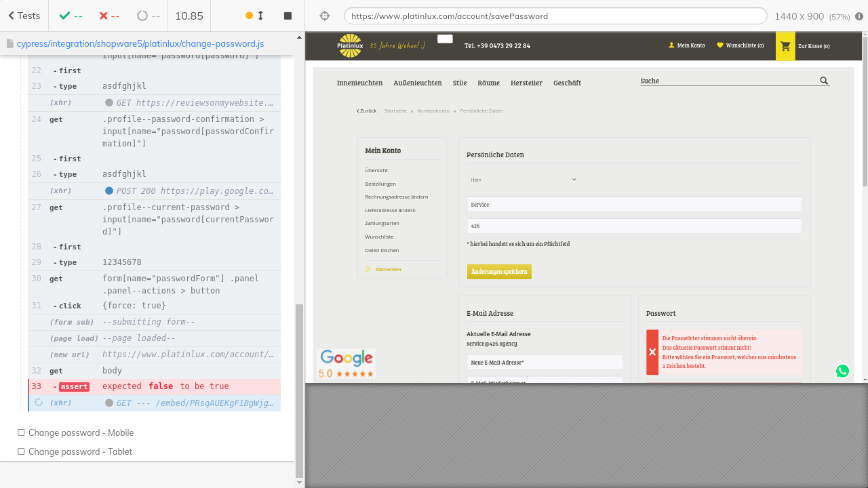The image size is (868, 488).
Task: Click the Änderungen speichern button
Action: click(x=499, y=272)
